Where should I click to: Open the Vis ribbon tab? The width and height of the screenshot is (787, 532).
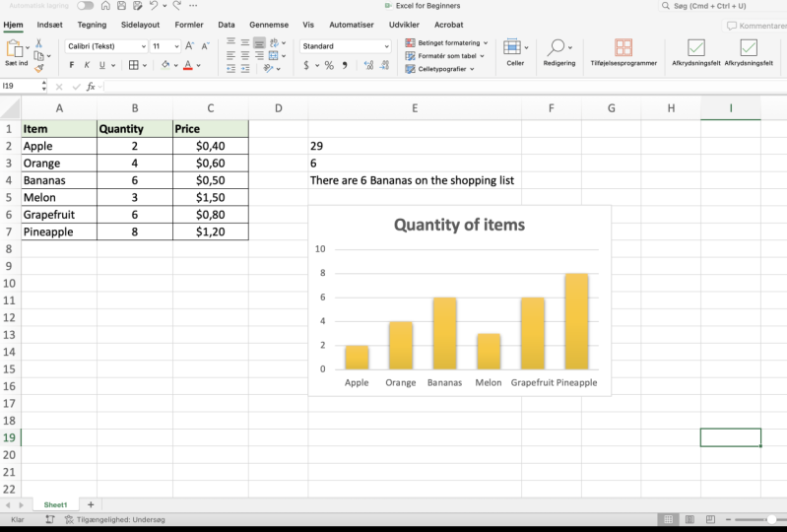308,25
